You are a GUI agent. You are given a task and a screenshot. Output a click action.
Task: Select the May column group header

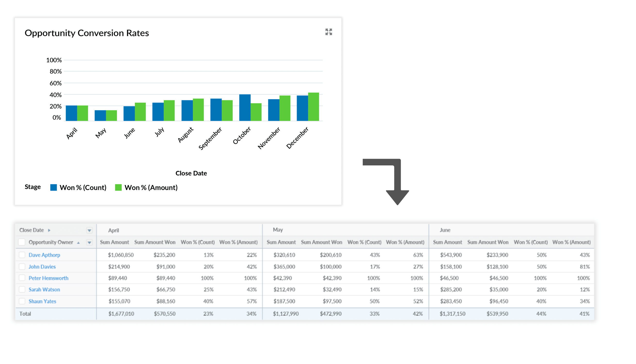point(278,230)
